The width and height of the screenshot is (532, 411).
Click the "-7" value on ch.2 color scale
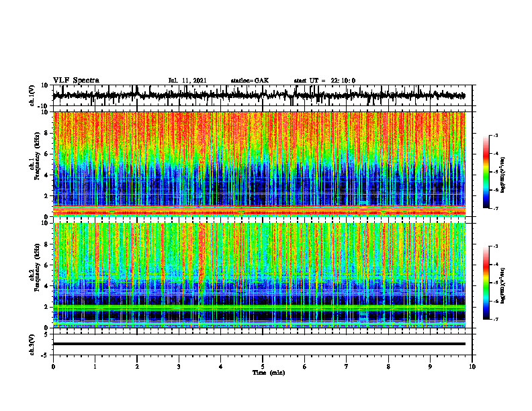pyautogui.click(x=496, y=319)
